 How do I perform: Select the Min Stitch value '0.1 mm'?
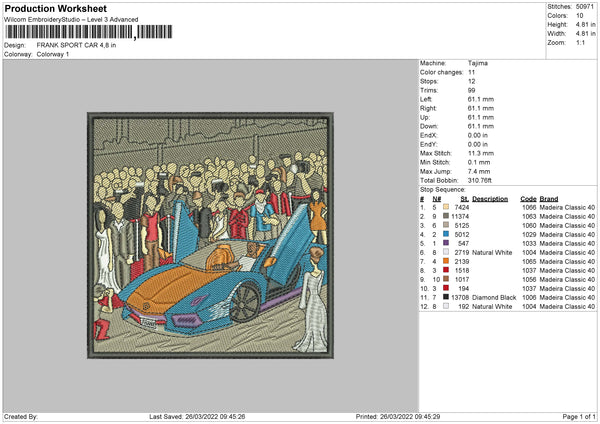point(479,162)
